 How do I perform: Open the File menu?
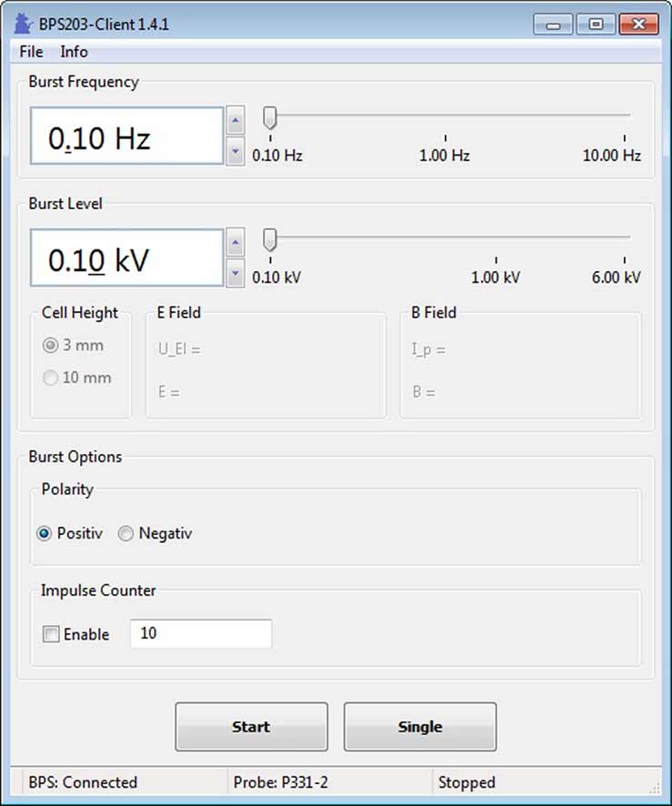(x=31, y=52)
